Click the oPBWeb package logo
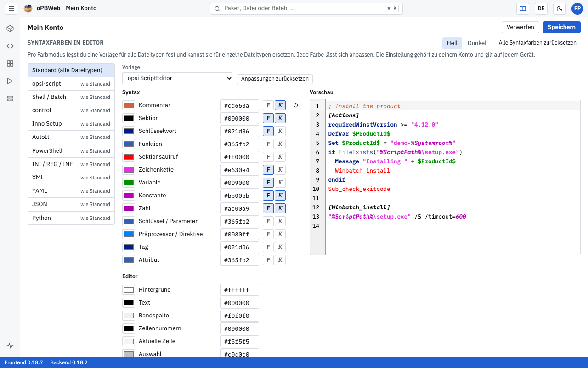Image resolution: width=588 pixels, height=368 pixels. click(28, 9)
